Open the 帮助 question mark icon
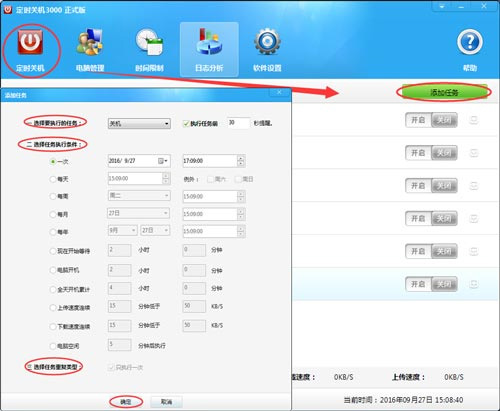Image resolution: width=500 pixels, height=411 pixels. [470, 42]
